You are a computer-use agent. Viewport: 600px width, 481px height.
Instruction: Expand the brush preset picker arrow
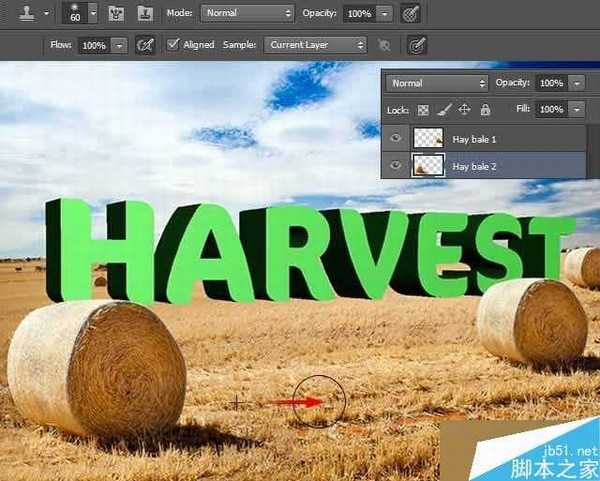click(92, 14)
